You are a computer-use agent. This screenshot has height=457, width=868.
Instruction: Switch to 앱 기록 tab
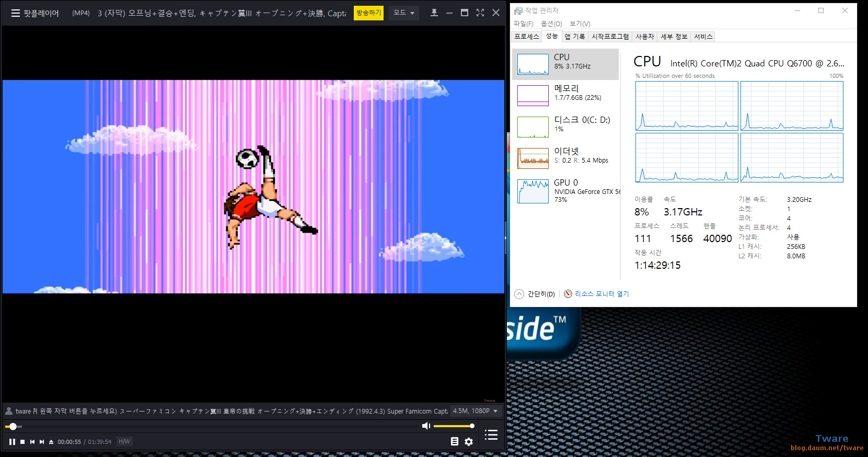[x=575, y=37]
